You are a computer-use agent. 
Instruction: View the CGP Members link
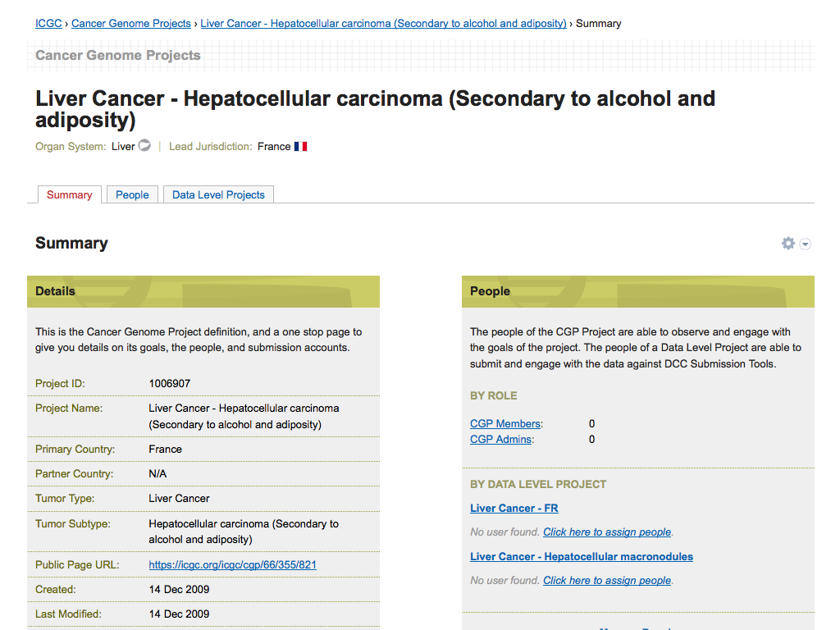[x=505, y=424]
